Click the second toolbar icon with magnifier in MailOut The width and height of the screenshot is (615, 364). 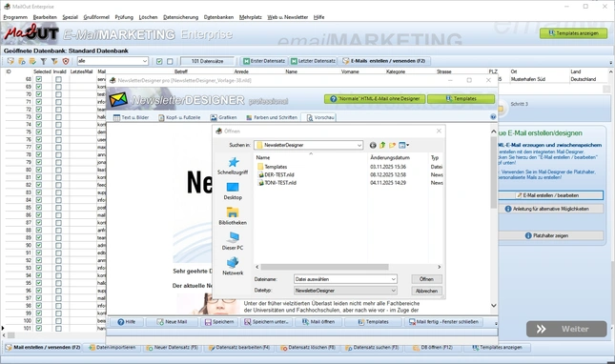pyautogui.click(x=22, y=61)
